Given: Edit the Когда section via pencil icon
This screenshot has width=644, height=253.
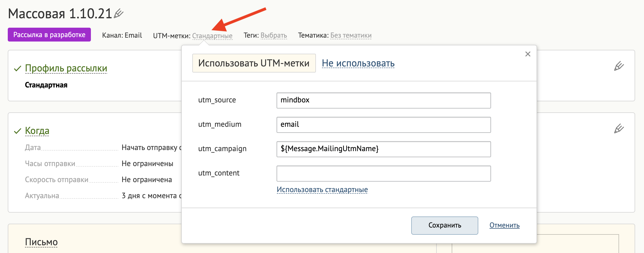Looking at the screenshot, I should 619,129.
